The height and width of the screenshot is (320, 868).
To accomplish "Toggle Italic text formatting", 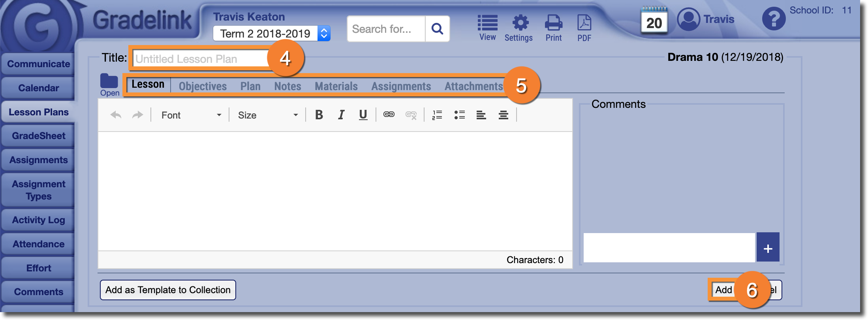I will click(341, 115).
